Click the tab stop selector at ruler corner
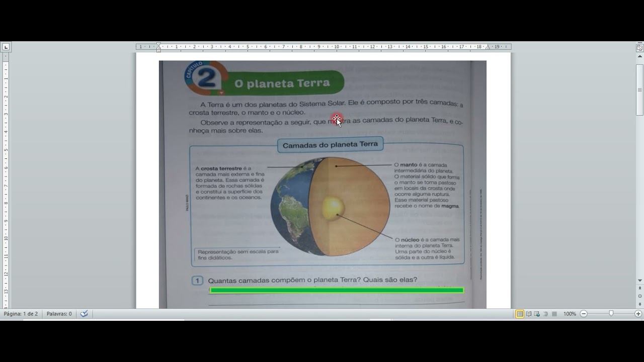Image resolution: width=644 pixels, height=362 pixels. tap(6, 47)
